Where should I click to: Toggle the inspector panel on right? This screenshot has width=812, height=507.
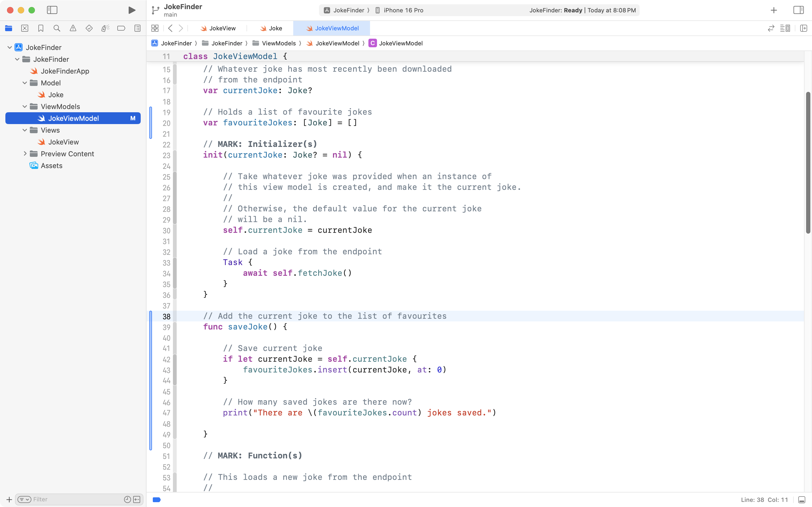pos(799,10)
